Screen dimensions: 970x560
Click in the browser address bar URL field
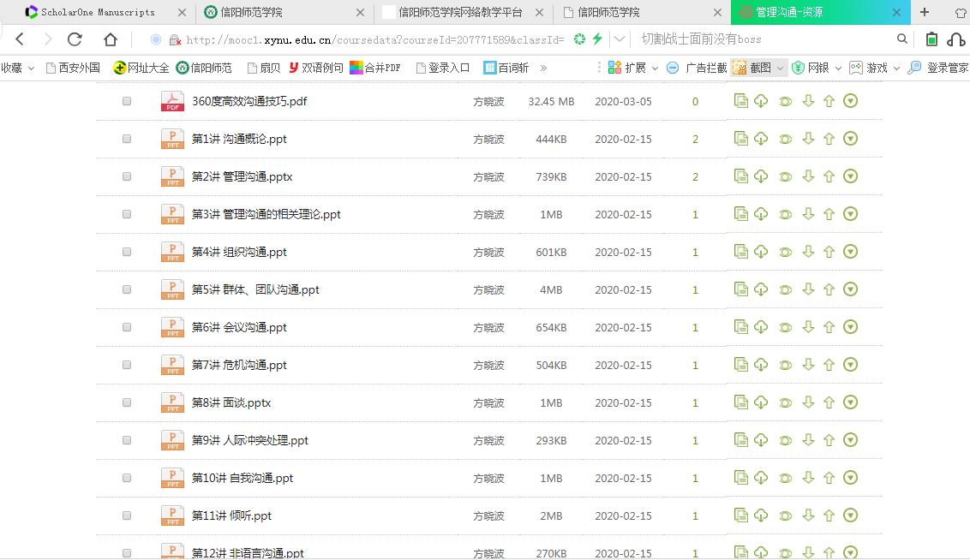[343, 39]
